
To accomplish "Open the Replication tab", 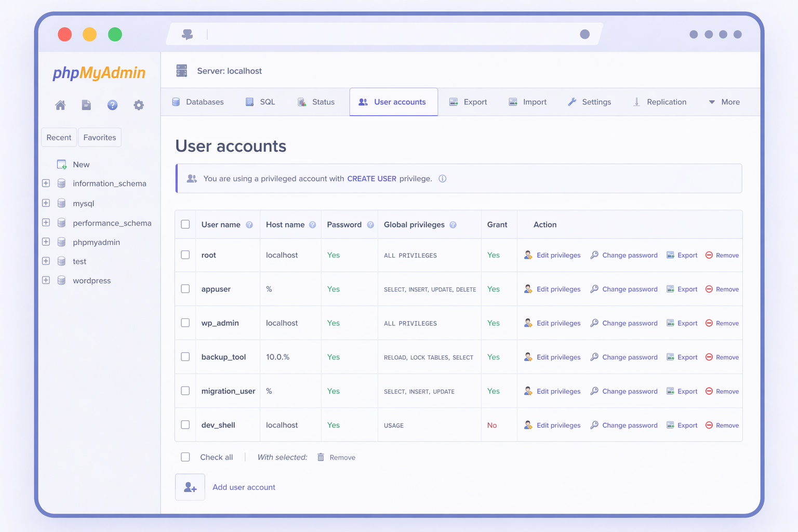I will (660, 102).
